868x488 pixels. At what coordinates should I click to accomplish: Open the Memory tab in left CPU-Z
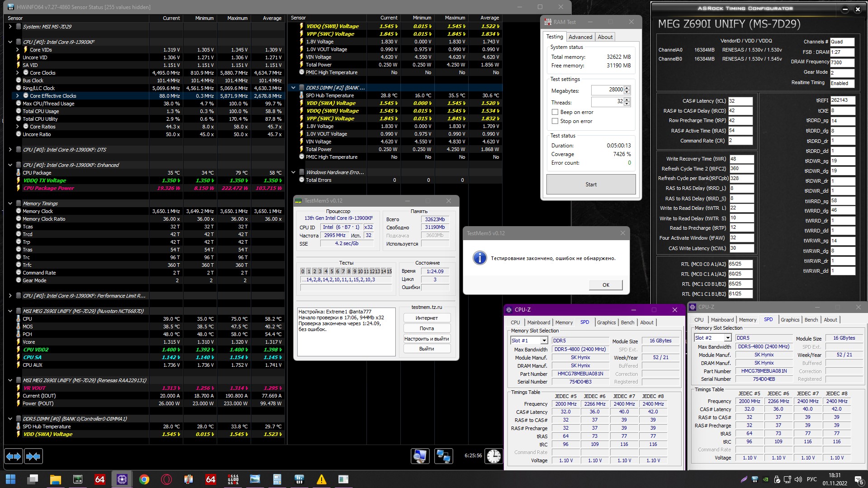564,322
